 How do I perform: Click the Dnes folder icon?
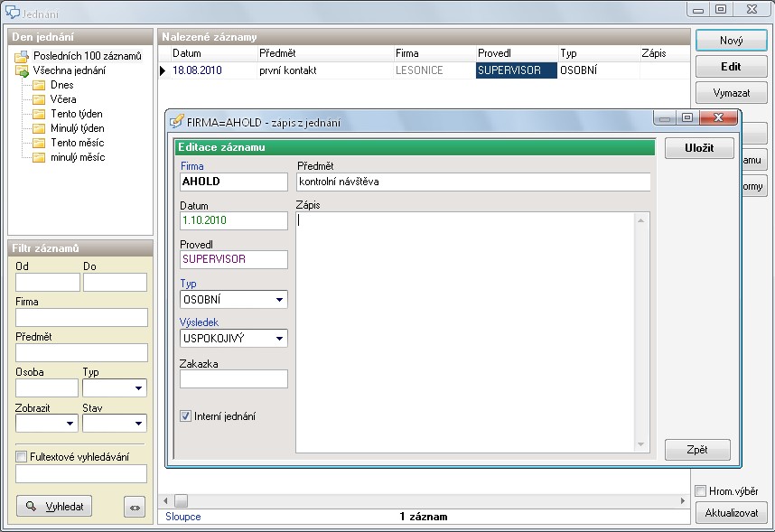coord(39,85)
